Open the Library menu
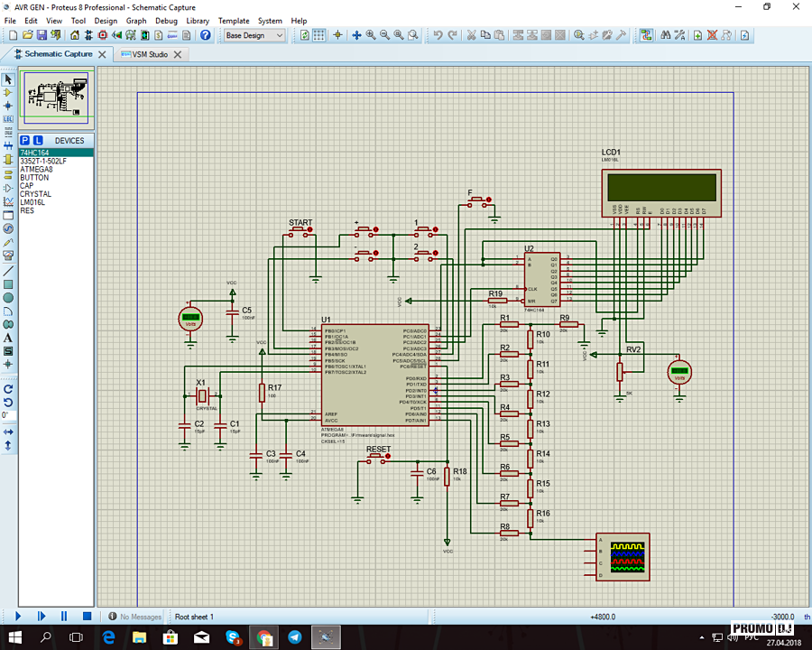This screenshot has width=812, height=650. coord(198,20)
